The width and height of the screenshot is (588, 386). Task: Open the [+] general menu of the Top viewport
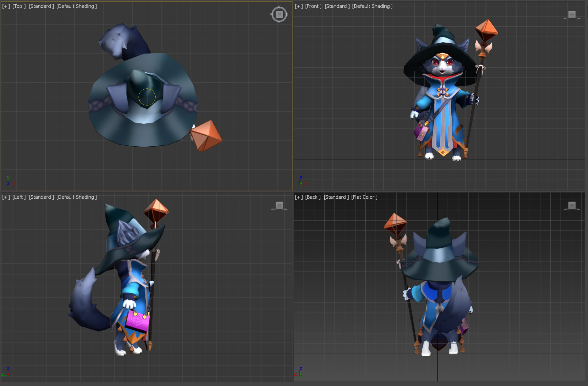point(6,6)
